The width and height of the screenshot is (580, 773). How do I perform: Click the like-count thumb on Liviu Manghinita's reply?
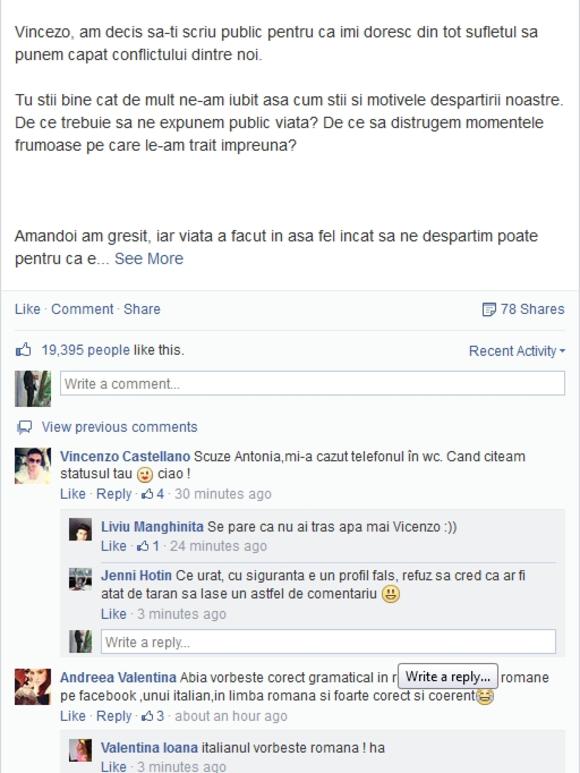click(143, 546)
